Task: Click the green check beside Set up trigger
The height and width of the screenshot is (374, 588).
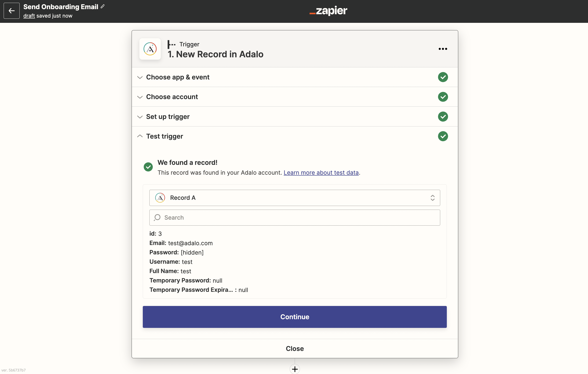Action: pyautogui.click(x=442, y=117)
